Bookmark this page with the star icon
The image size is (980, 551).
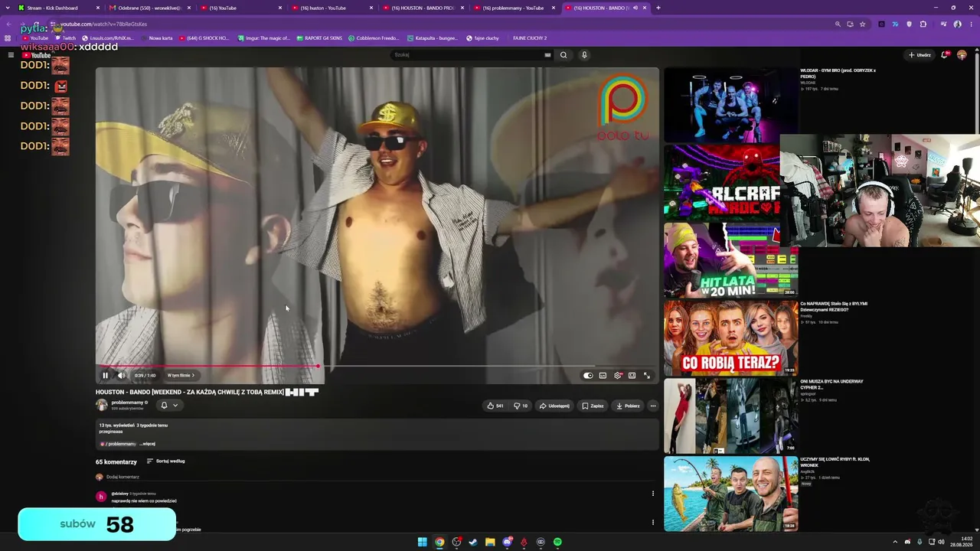[x=862, y=24]
